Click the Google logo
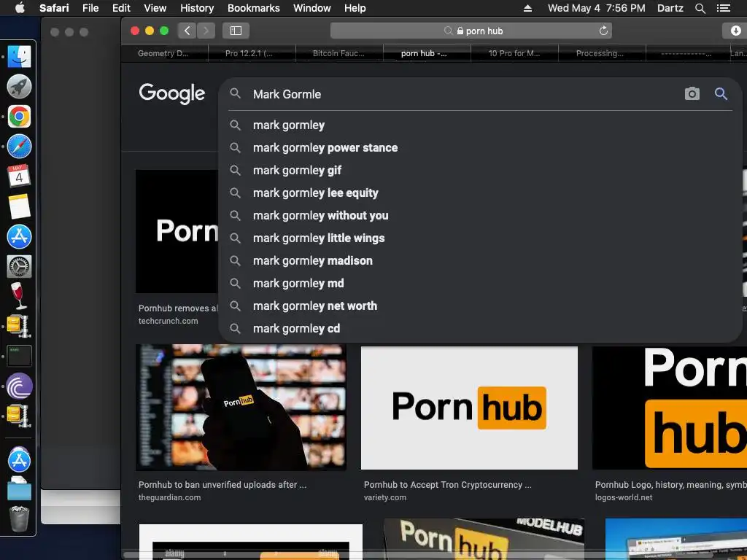Image resolution: width=747 pixels, height=560 pixels. (x=172, y=93)
